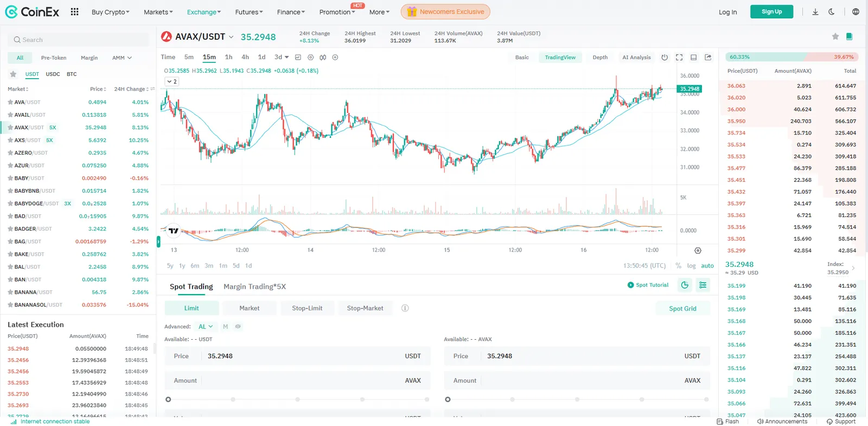Screen dimensions: 868x426
Task: Click the Sign Up button
Action: click(x=771, y=11)
